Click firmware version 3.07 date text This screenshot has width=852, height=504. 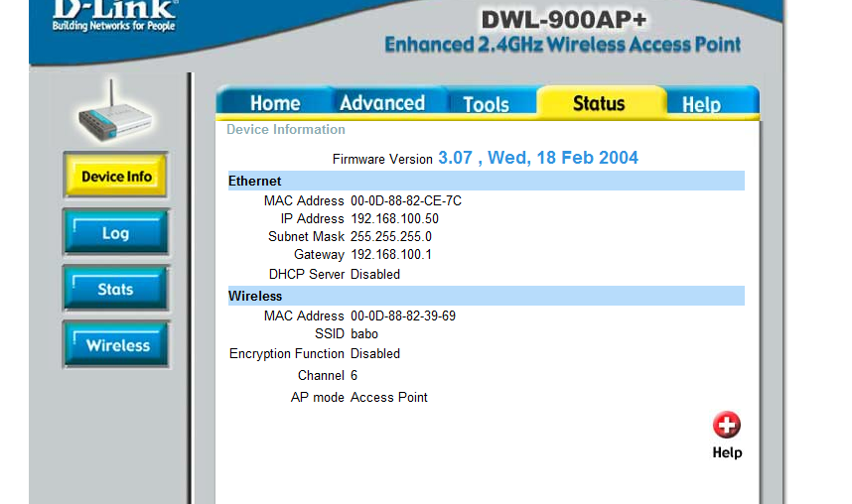[x=538, y=158]
